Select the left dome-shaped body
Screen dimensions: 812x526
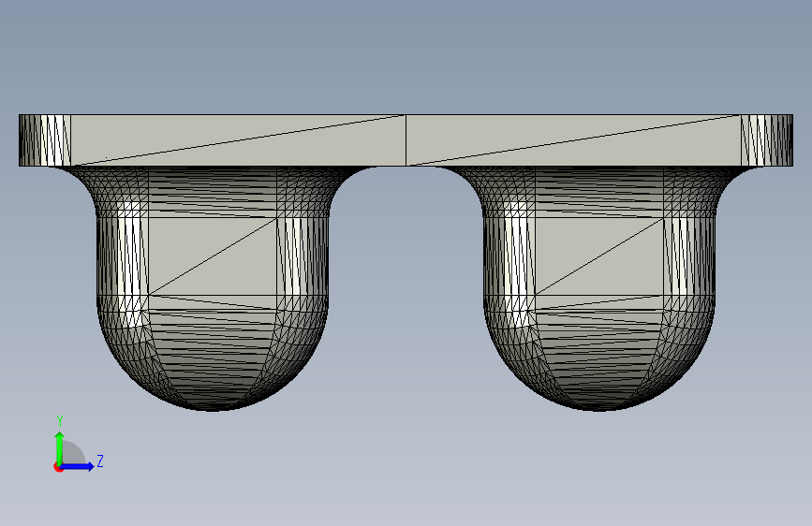point(213,288)
